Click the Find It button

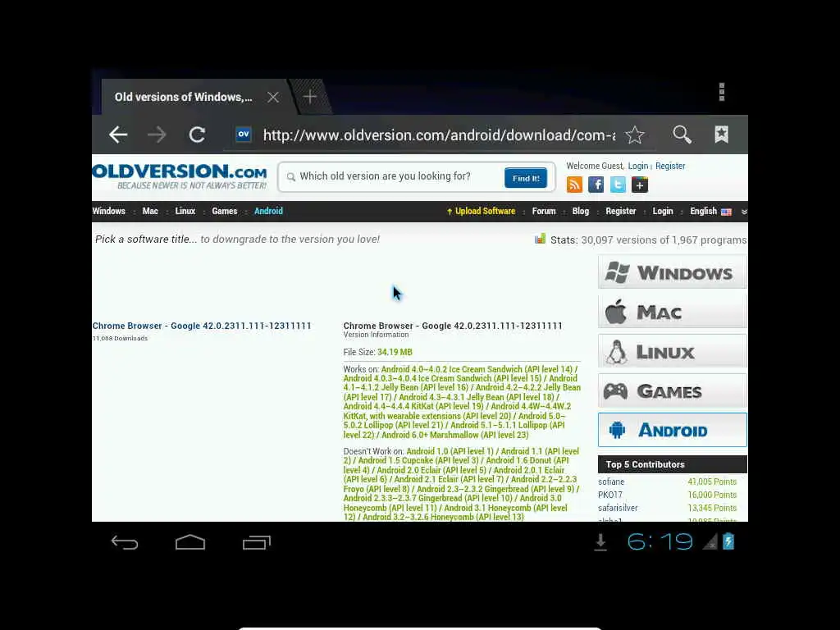[526, 178]
